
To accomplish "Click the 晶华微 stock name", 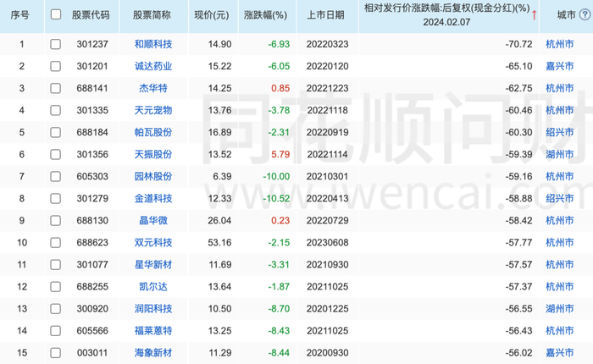I will [153, 220].
